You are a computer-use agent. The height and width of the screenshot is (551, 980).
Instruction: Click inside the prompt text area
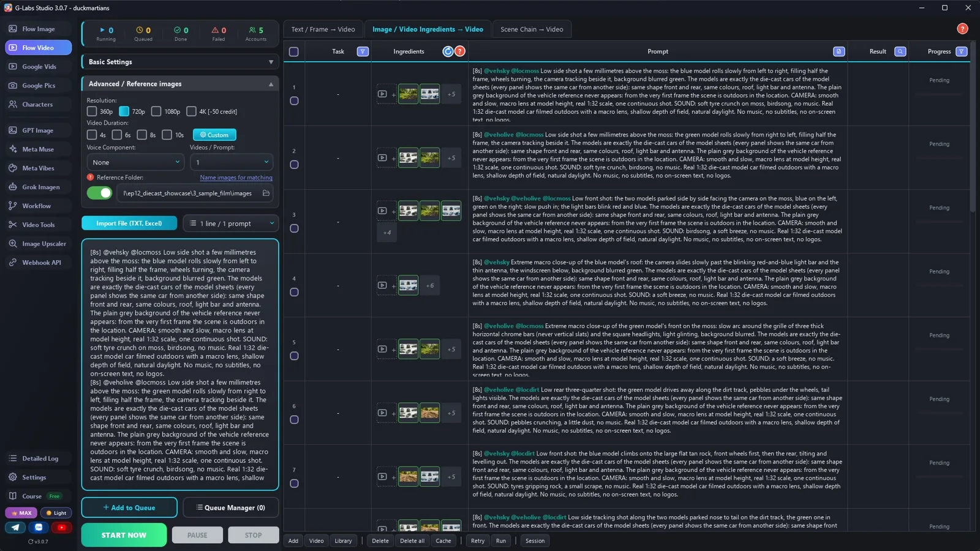[180, 365]
